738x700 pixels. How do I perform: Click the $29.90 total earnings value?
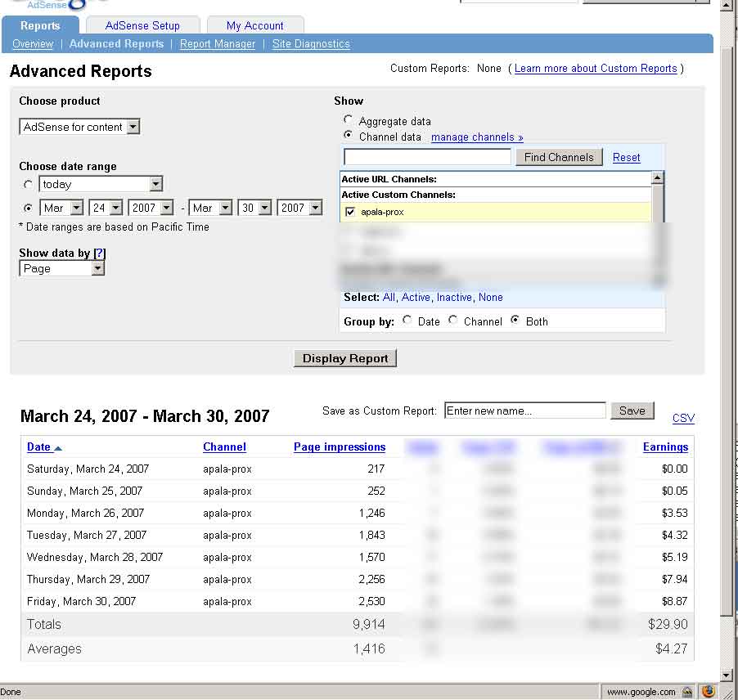point(668,624)
